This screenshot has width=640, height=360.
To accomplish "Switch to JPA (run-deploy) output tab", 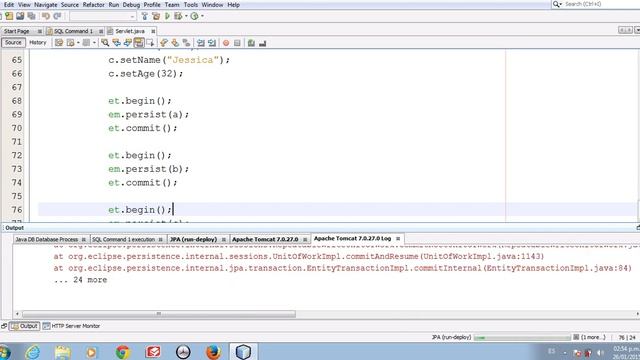I will point(193,239).
